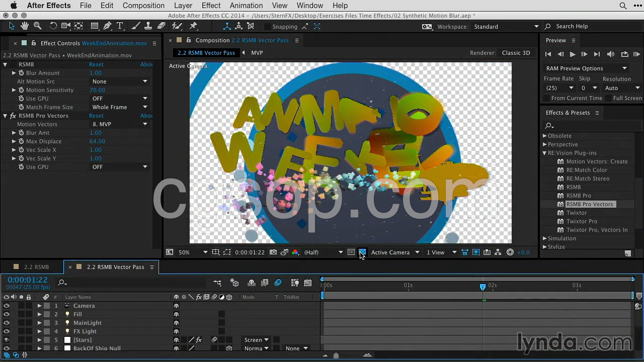Click the Max Displace value 64.00
The height and width of the screenshot is (362, 644).
click(x=97, y=141)
